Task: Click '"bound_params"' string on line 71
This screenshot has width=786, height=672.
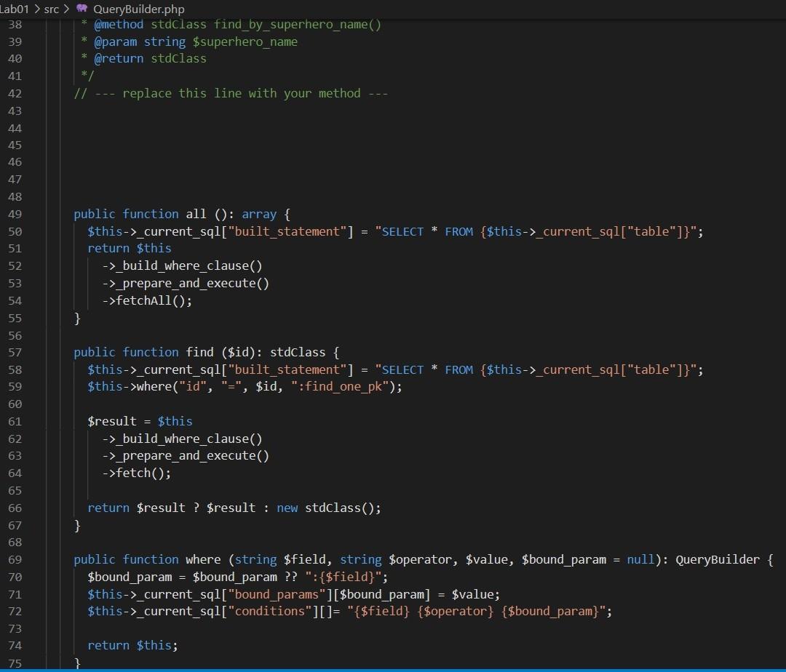Action: coord(277,594)
